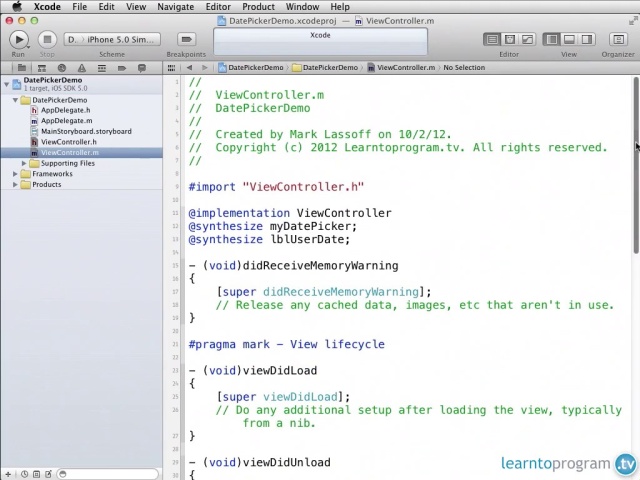Go back in editor history

(189, 68)
